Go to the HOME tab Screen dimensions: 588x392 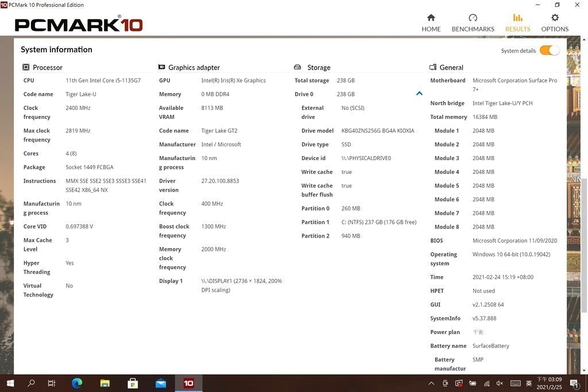[x=431, y=23]
